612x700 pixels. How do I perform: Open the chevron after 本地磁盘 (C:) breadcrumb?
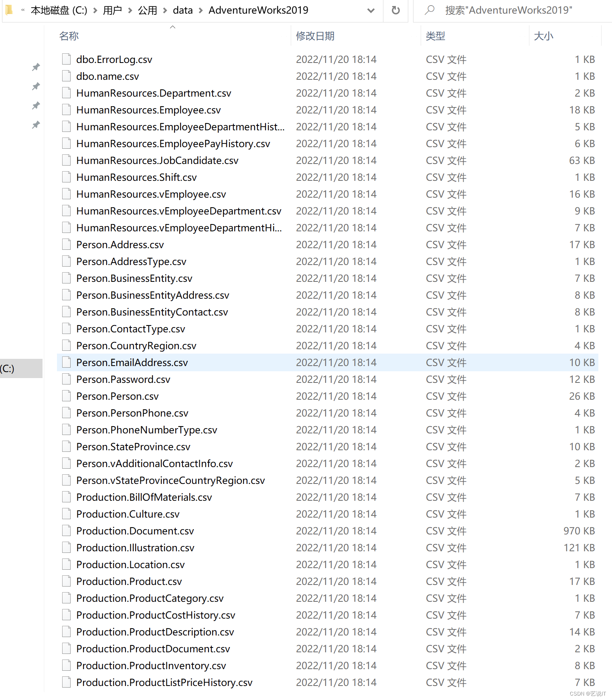click(x=95, y=10)
